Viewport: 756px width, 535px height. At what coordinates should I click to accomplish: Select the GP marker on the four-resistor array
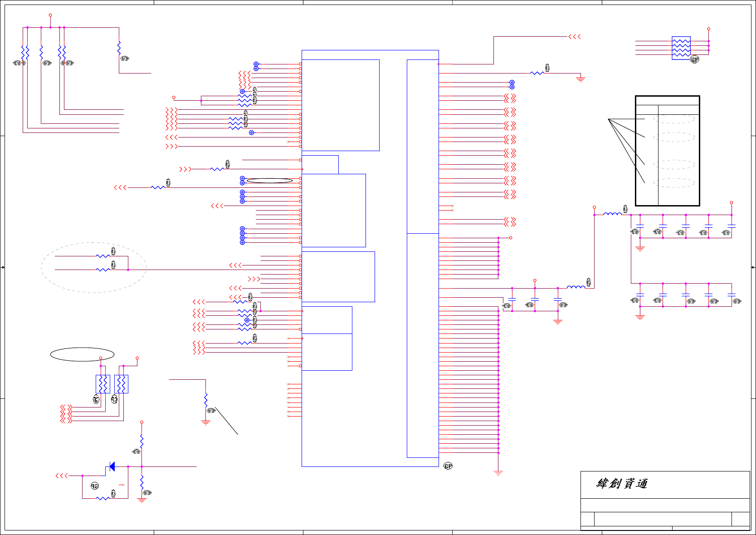click(x=694, y=59)
